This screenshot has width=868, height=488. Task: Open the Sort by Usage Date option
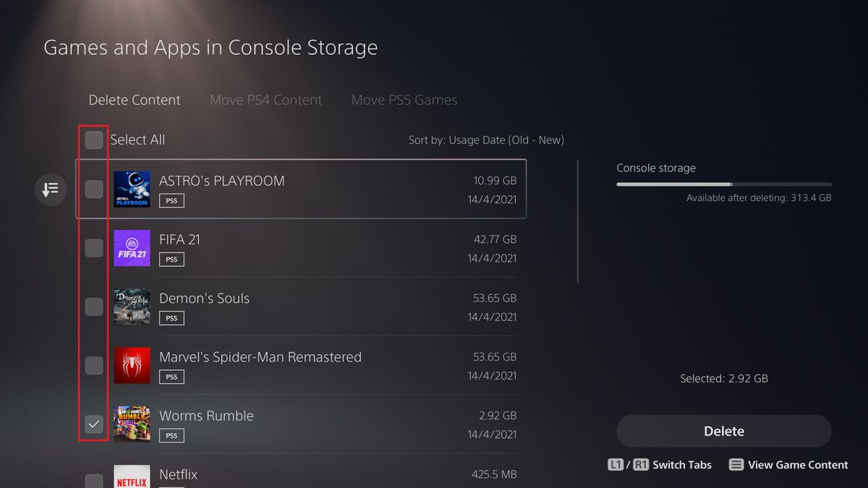point(485,140)
